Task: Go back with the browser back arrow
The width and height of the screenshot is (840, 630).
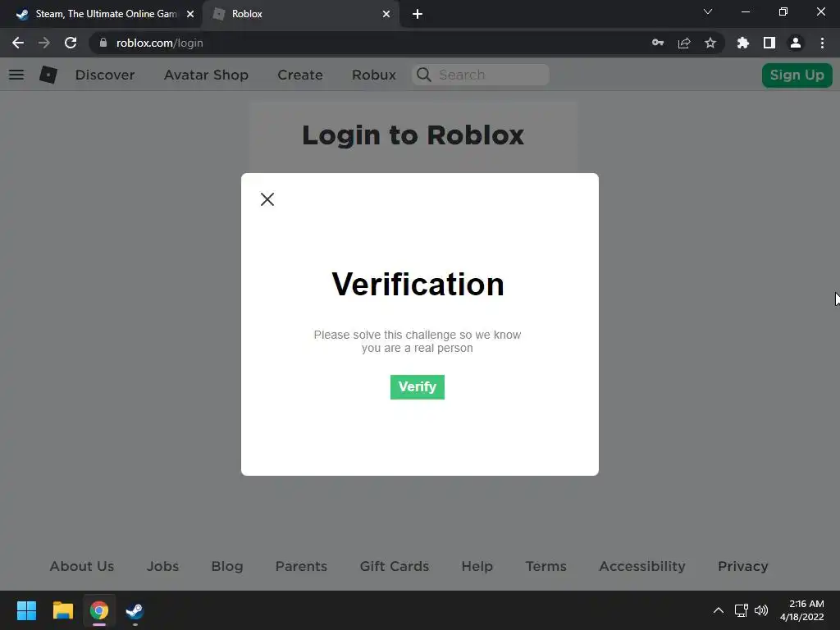Action: (18, 43)
